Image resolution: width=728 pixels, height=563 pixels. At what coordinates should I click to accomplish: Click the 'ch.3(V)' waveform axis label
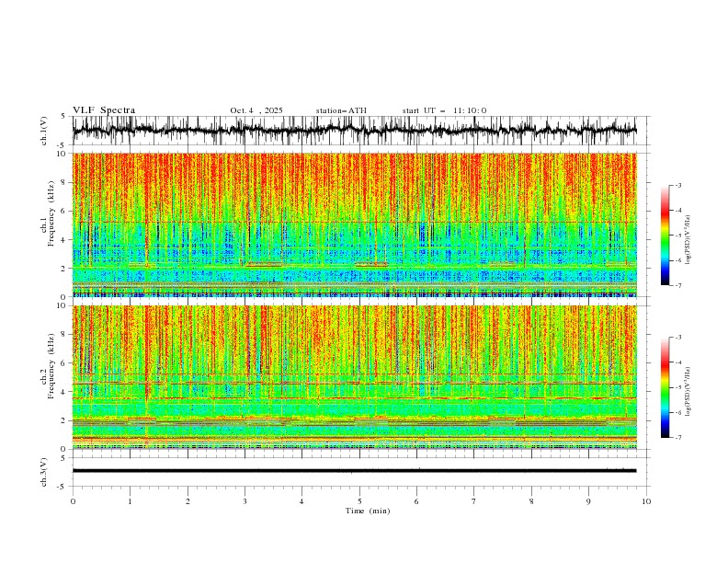(44, 472)
